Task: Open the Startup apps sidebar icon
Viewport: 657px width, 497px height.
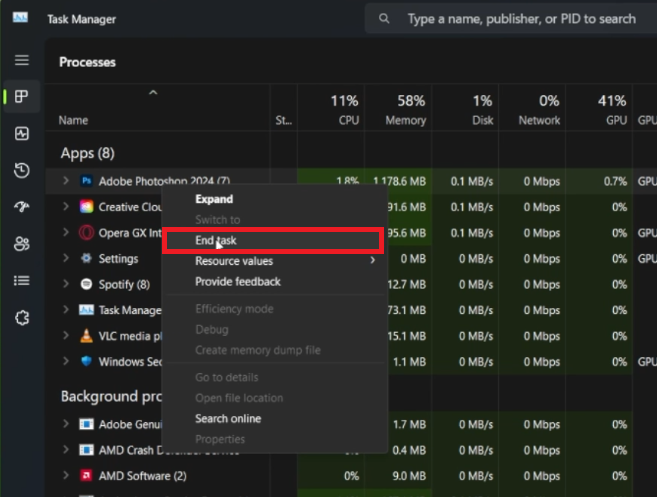Action: (22, 207)
